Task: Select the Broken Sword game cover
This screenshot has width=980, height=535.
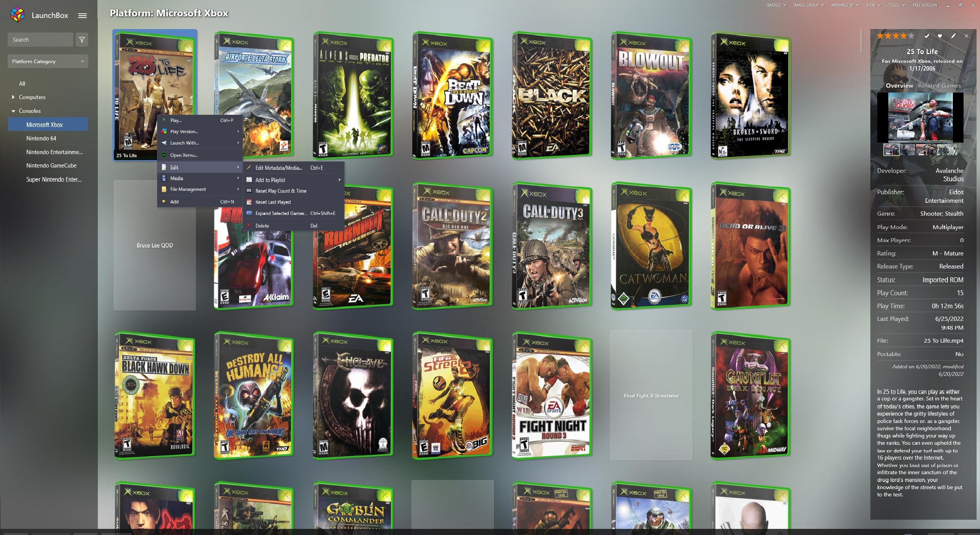Action: 750,96
